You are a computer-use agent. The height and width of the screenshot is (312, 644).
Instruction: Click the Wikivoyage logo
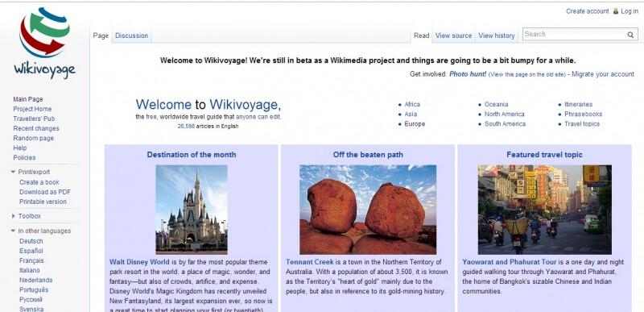[x=44, y=43]
